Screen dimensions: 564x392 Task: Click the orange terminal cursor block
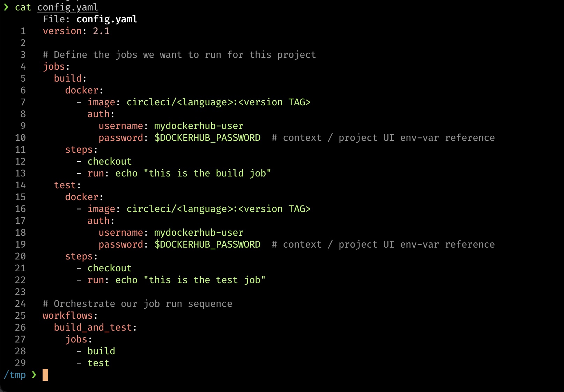tap(45, 375)
